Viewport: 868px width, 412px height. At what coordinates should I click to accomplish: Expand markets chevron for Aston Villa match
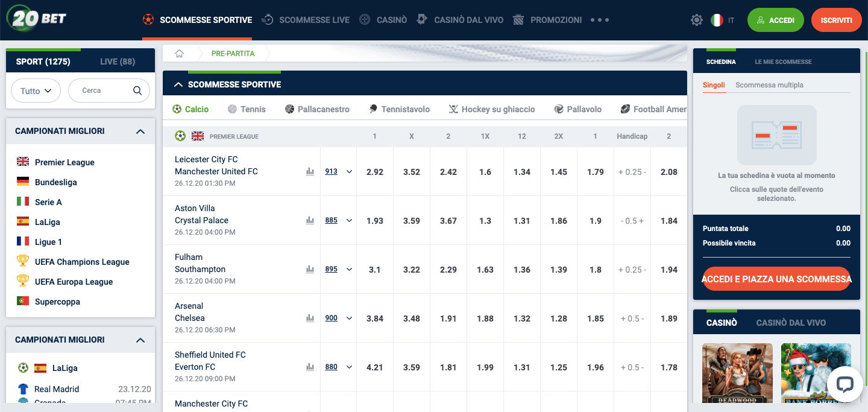click(349, 221)
